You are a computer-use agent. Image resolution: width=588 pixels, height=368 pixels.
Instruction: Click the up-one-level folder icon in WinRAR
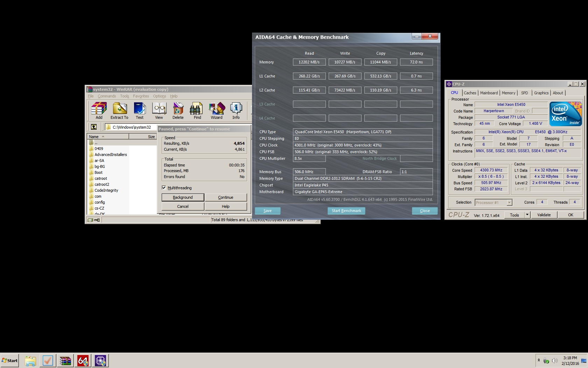click(94, 127)
